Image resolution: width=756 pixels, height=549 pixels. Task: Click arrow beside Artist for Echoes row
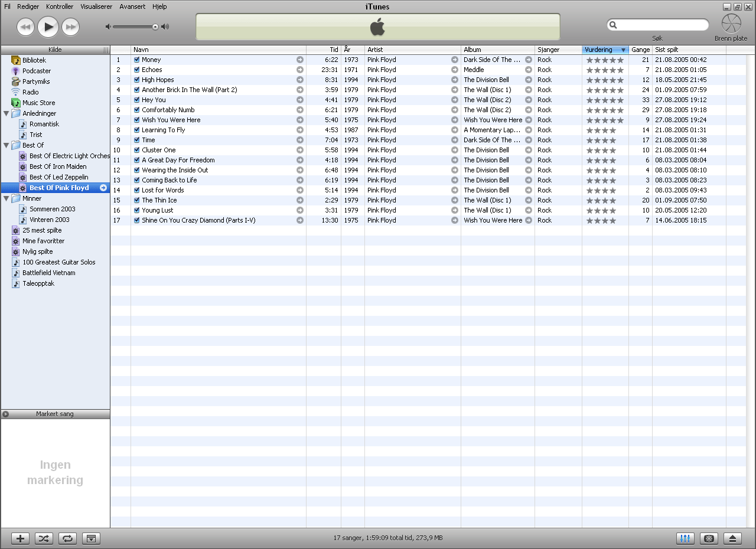click(455, 70)
